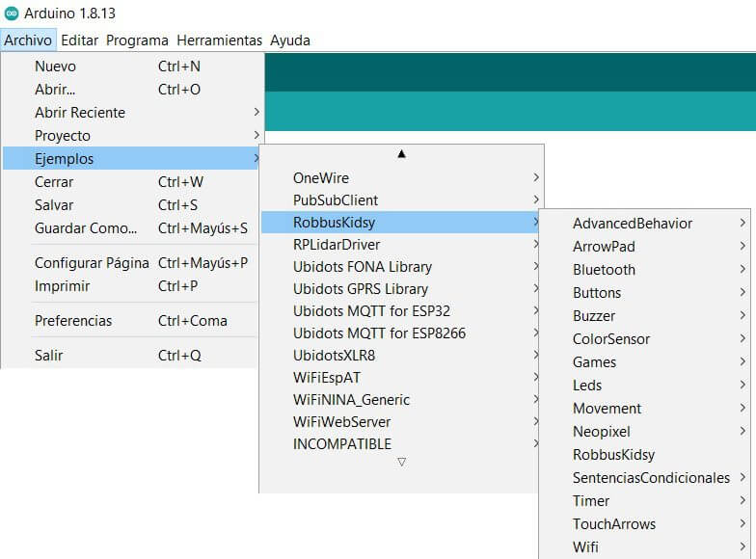The width and height of the screenshot is (756, 559).
Task: Open the AdvancedBehavior examples submenu
Action: click(633, 224)
